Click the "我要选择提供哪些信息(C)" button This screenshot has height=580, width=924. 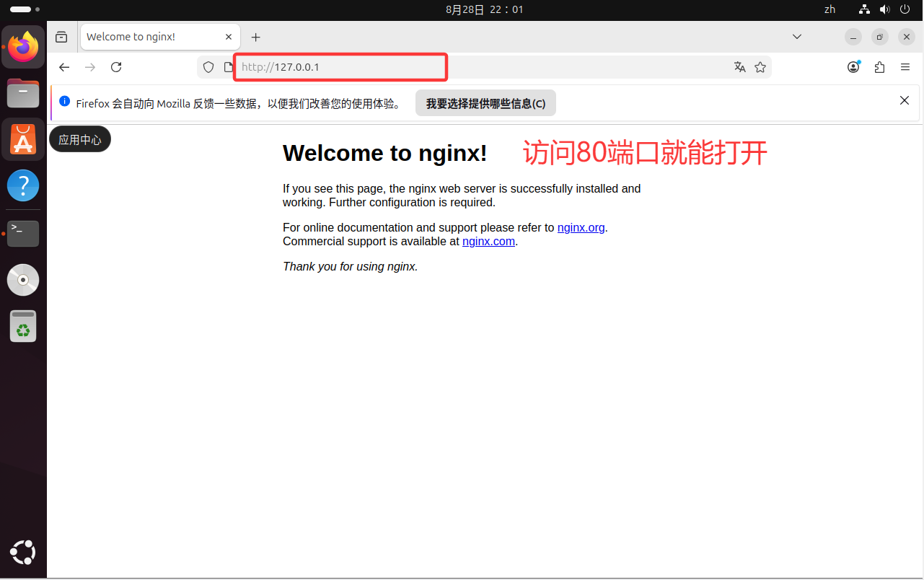tap(485, 103)
